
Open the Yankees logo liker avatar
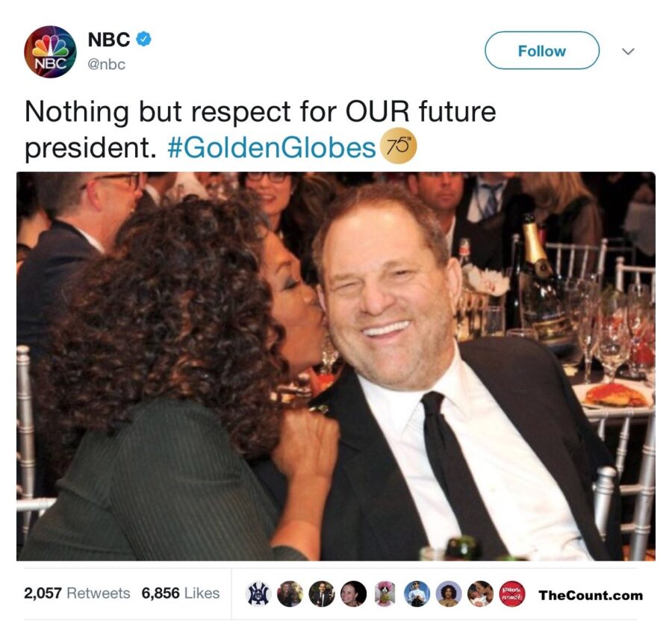click(x=258, y=594)
